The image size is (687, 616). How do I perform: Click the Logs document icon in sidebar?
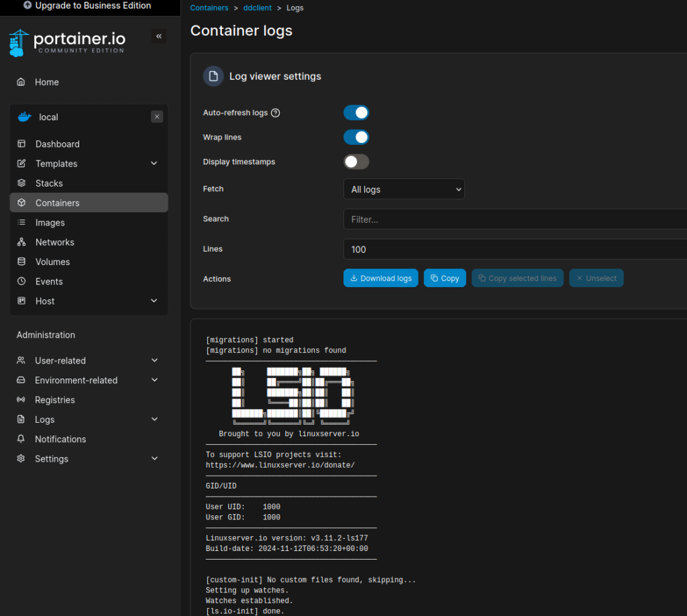21,419
